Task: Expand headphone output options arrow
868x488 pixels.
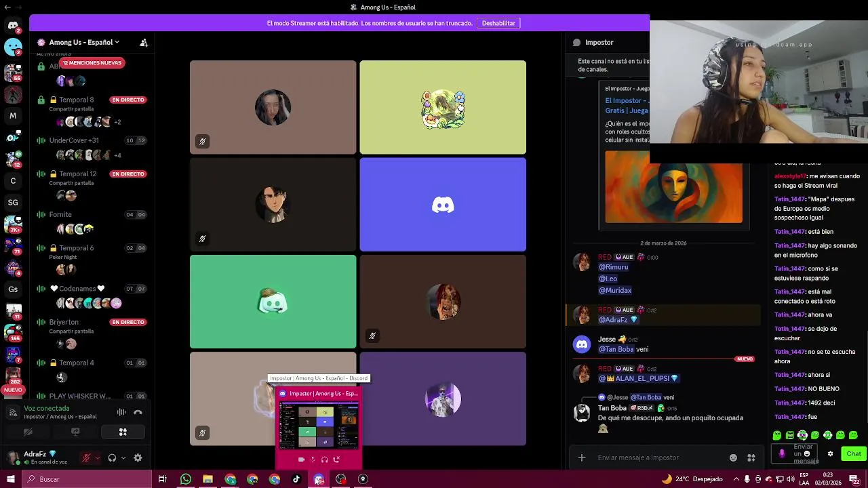Action: [x=123, y=457]
